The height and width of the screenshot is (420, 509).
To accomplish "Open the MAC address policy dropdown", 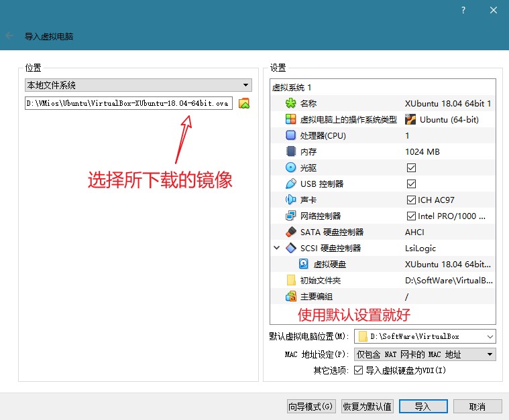I will click(x=425, y=354).
